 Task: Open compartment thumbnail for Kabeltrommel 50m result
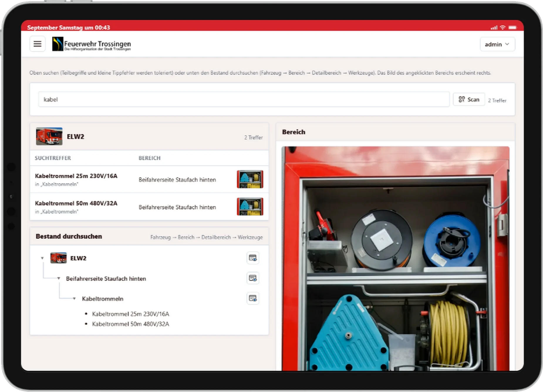pyautogui.click(x=250, y=207)
